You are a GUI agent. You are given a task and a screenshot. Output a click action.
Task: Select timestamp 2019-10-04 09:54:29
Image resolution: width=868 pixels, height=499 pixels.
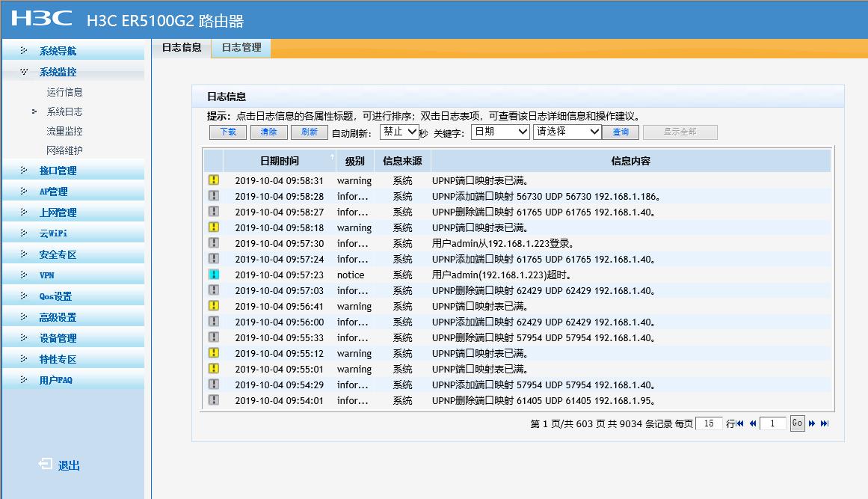(279, 385)
